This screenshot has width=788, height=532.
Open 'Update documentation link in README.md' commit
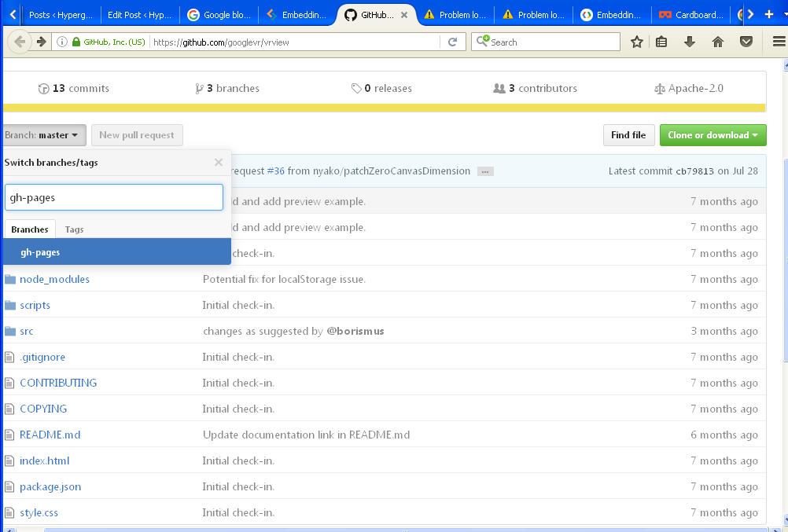point(306,435)
